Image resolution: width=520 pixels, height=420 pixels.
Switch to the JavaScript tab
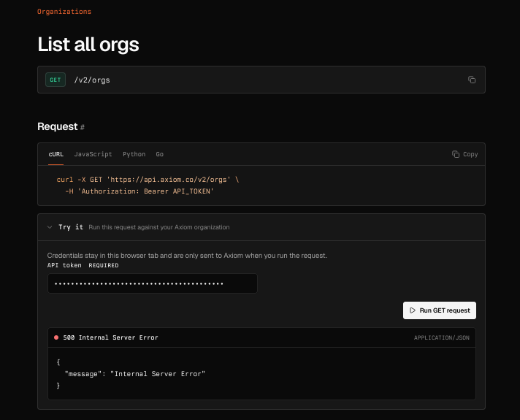click(93, 154)
